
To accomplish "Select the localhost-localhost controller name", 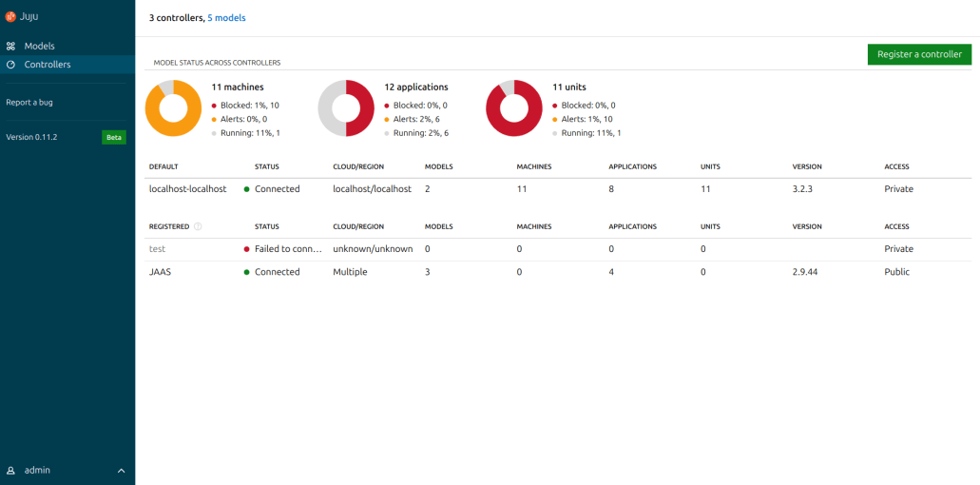I will (187, 188).
